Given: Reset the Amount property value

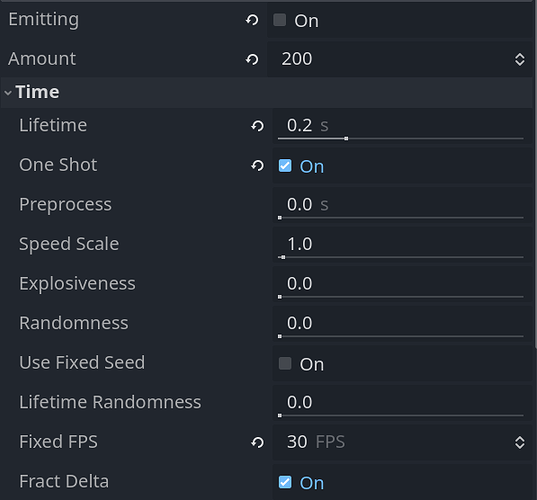Looking at the screenshot, I should pos(252,60).
